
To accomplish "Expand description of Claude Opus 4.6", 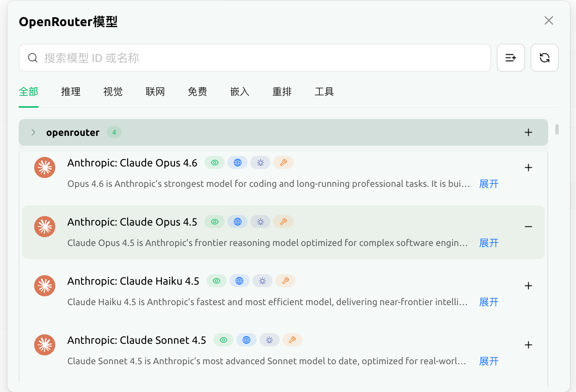I will pyautogui.click(x=489, y=184).
